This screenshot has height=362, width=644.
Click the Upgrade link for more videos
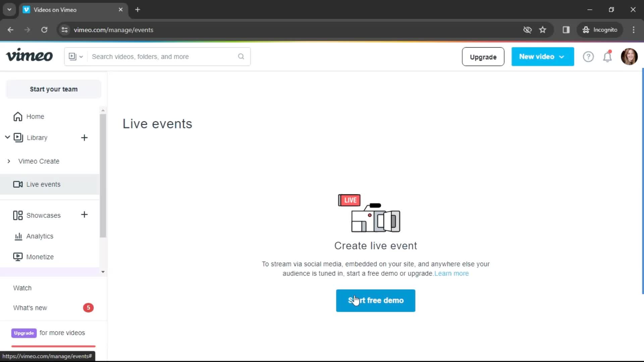point(24,333)
